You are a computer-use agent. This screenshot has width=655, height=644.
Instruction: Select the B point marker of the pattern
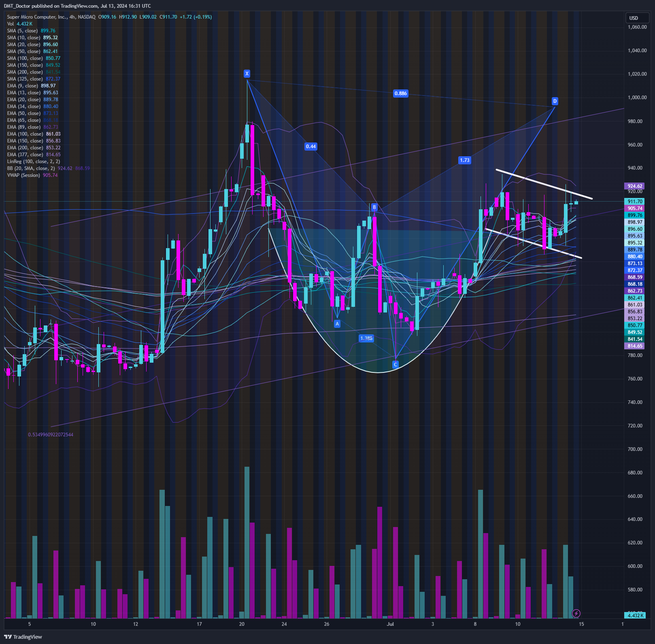[x=374, y=207]
